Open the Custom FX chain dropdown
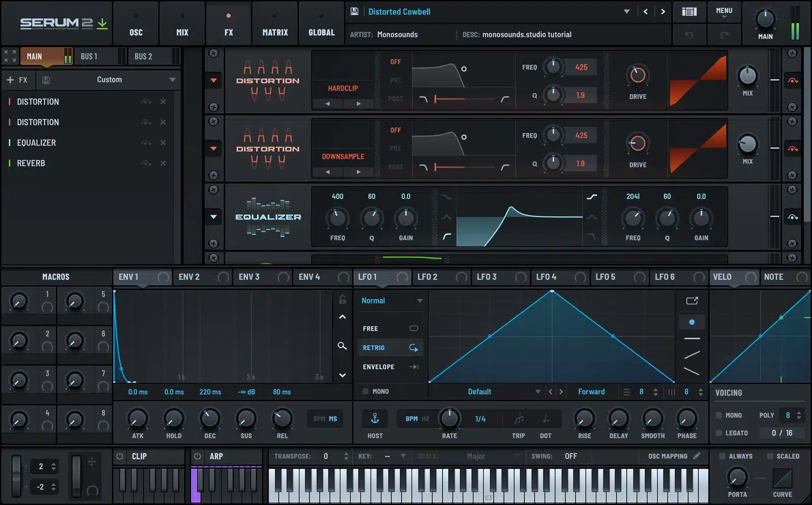Screen dimensions: 812x505 [173, 80]
